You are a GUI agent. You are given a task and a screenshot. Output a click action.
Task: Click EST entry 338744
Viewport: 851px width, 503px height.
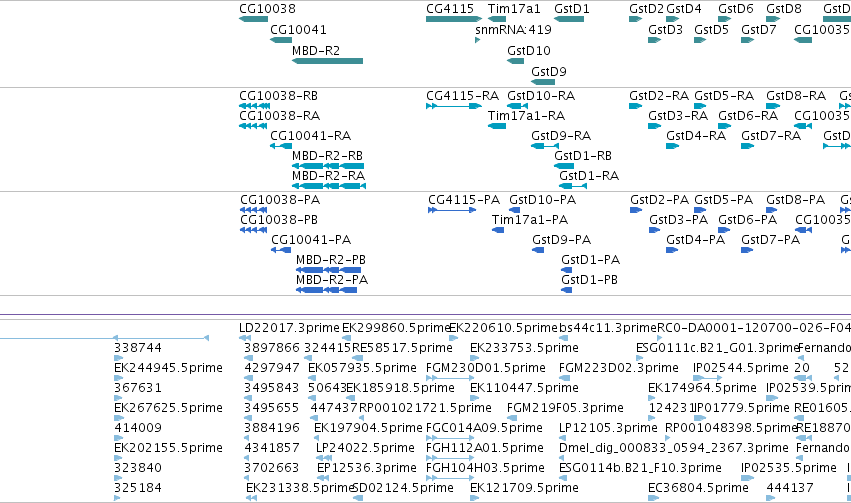click(x=138, y=348)
